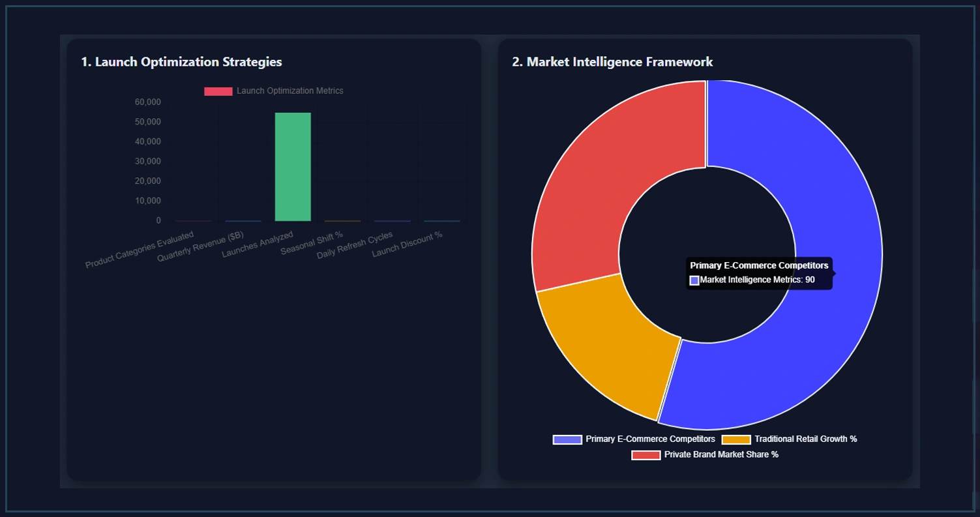Toggle the Private Brand Market Share % legend entry

click(x=720, y=454)
